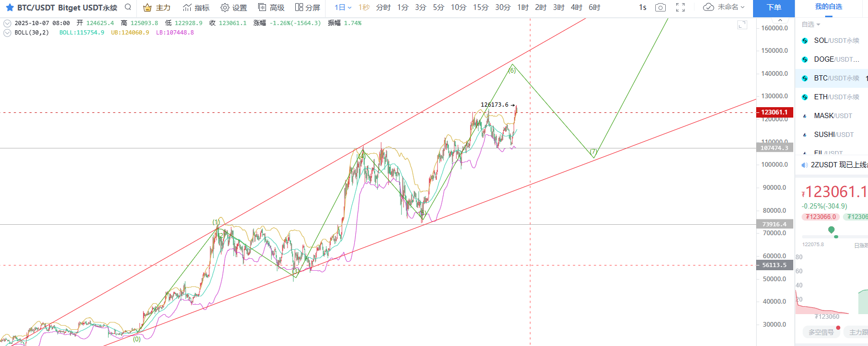Select ETH/USDT永续 in the watchlist
Image resolution: width=868 pixels, height=346 pixels.
[x=836, y=97]
